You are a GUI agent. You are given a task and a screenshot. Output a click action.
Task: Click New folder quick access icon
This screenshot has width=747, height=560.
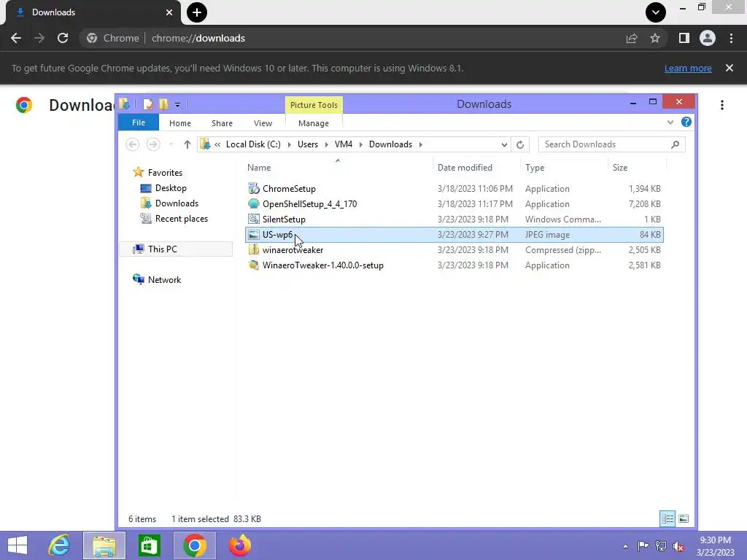(163, 104)
